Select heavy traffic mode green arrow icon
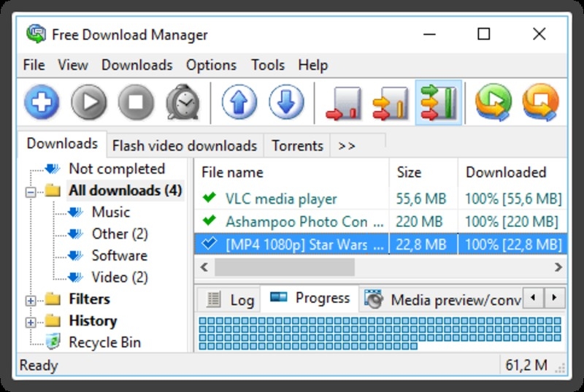This screenshot has height=392, width=584. [439, 103]
